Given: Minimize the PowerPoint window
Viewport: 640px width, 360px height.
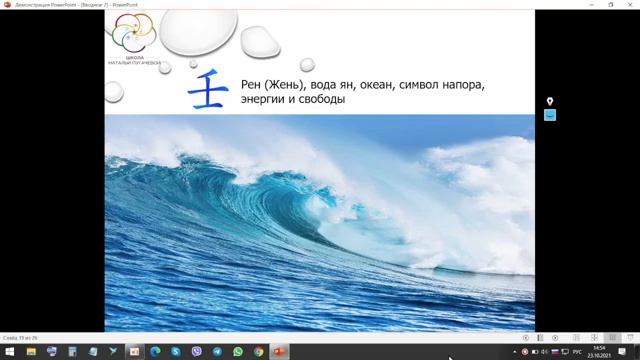Looking at the screenshot, I should coord(592,4).
